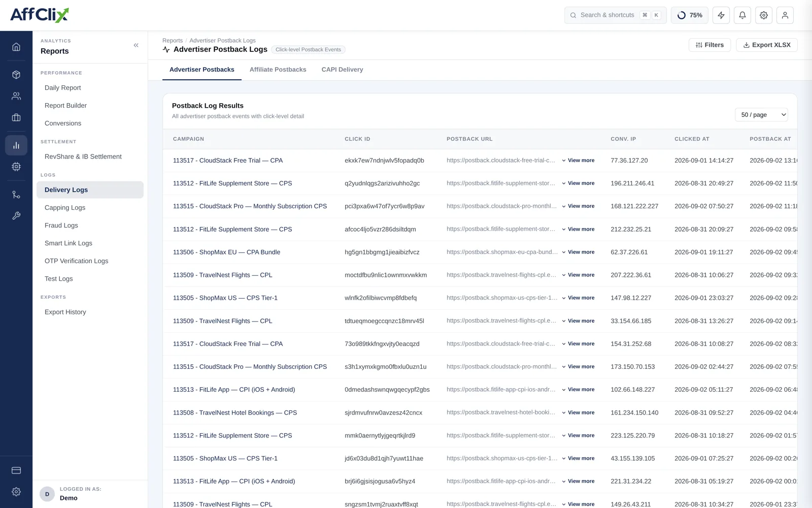This screenshot has height=508, width=812.
Task: Open the settings gear in top header
Action: (x=764, y=15)
